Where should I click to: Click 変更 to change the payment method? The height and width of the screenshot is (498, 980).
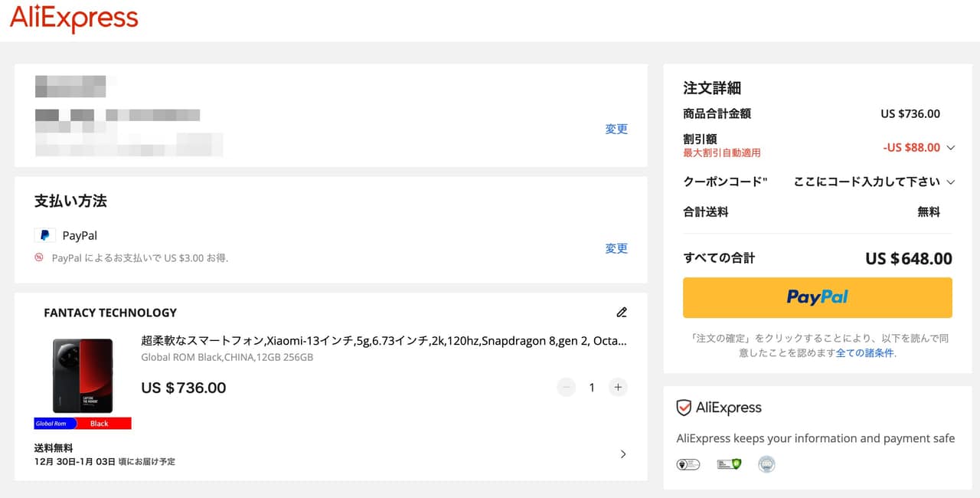(x=616, y=248)
